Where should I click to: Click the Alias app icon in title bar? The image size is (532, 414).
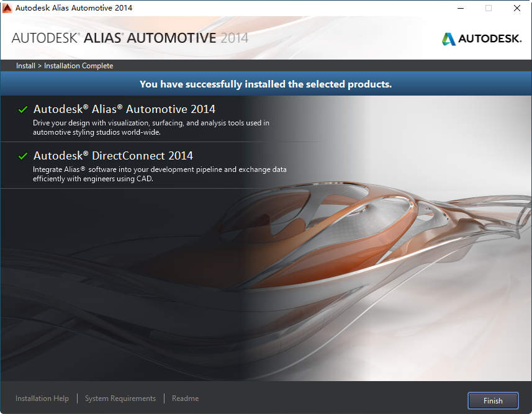point(7,8)
